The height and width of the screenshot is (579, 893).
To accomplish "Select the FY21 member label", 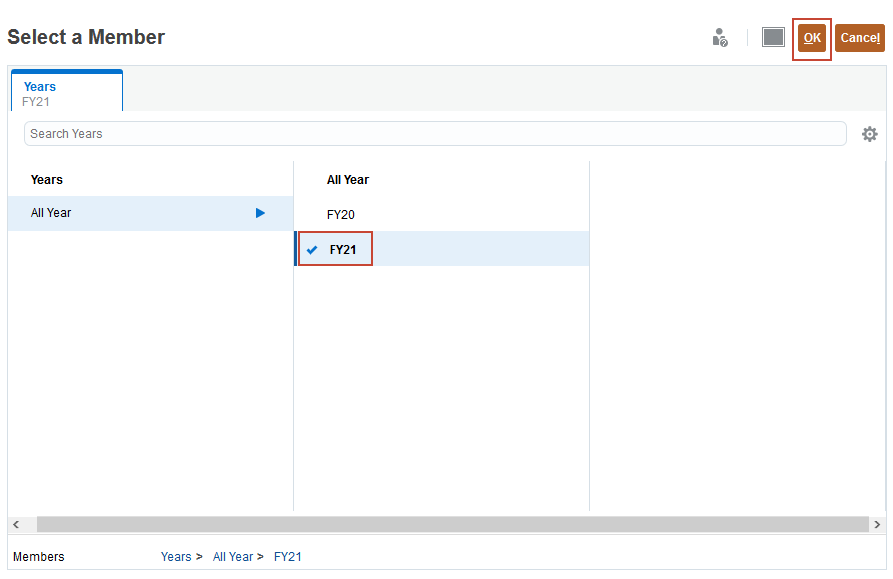I will [343, 250].
